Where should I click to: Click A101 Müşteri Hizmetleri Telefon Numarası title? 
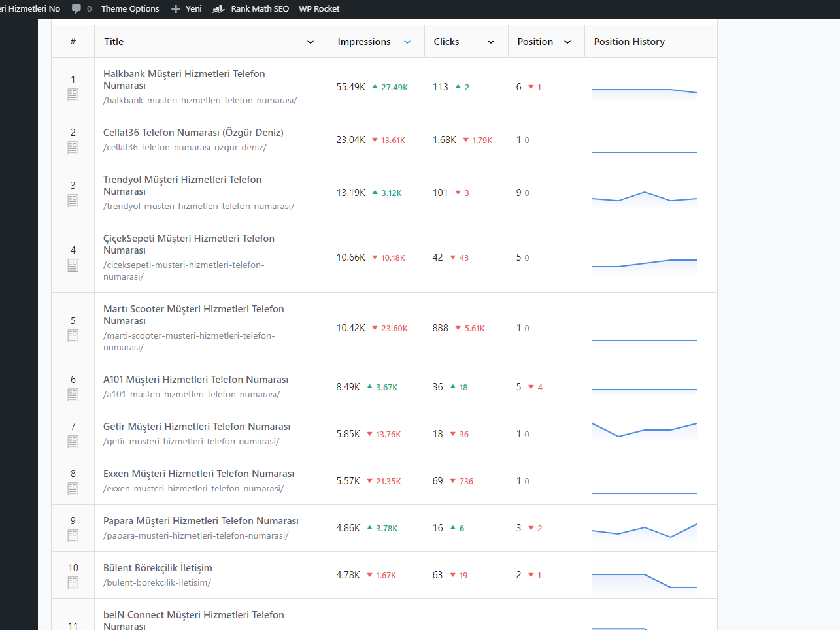[x=195, y=380]
